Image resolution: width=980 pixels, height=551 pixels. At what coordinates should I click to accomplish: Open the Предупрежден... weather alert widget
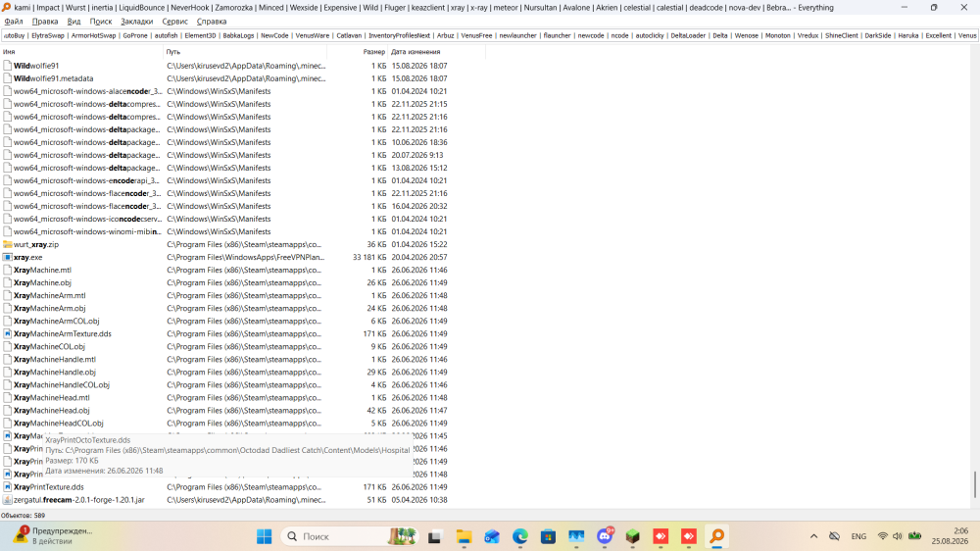click(55, 536)
